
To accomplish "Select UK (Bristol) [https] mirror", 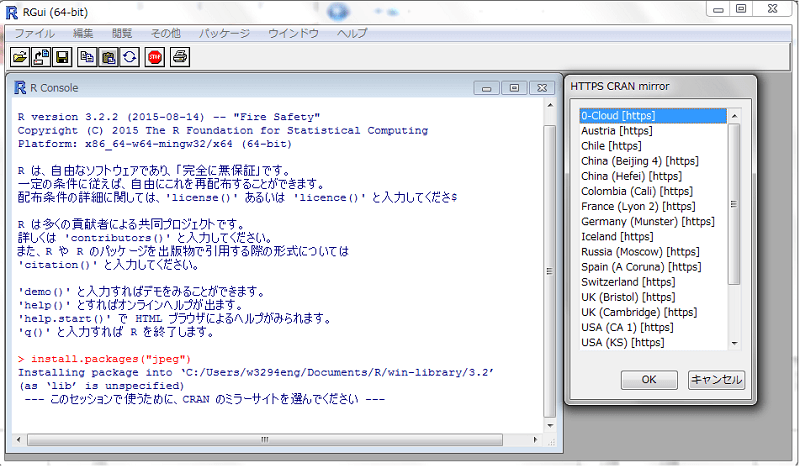I will (653, 298).
